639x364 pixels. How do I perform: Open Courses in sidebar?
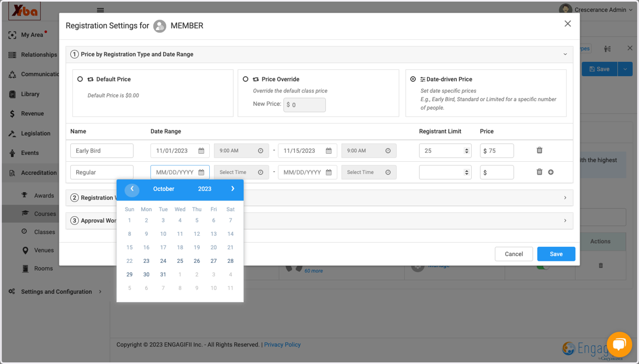click(45, 214)
